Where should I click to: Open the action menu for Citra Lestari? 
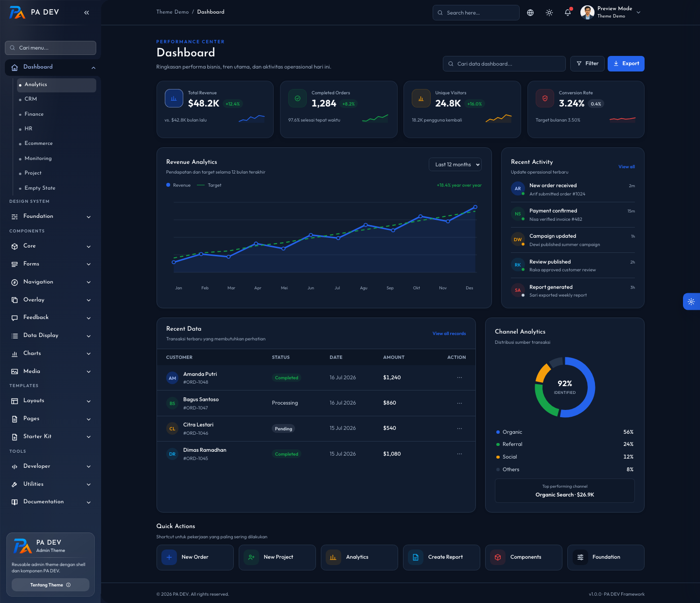click(x=459, y=428)
